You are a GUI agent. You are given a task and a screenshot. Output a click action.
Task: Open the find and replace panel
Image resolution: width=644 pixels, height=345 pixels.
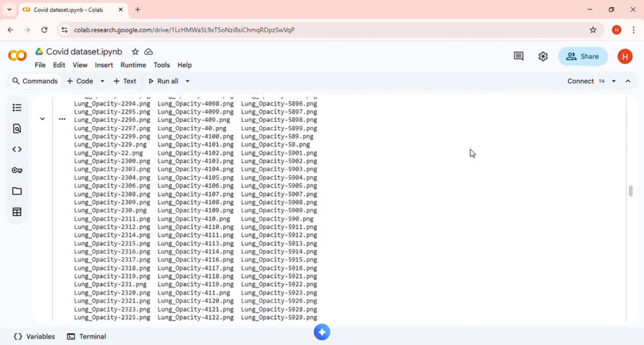click(x=17, y=129)
